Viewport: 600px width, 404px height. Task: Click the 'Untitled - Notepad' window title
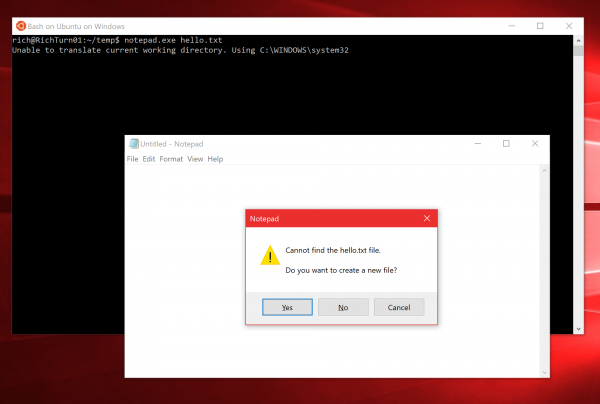172,144
